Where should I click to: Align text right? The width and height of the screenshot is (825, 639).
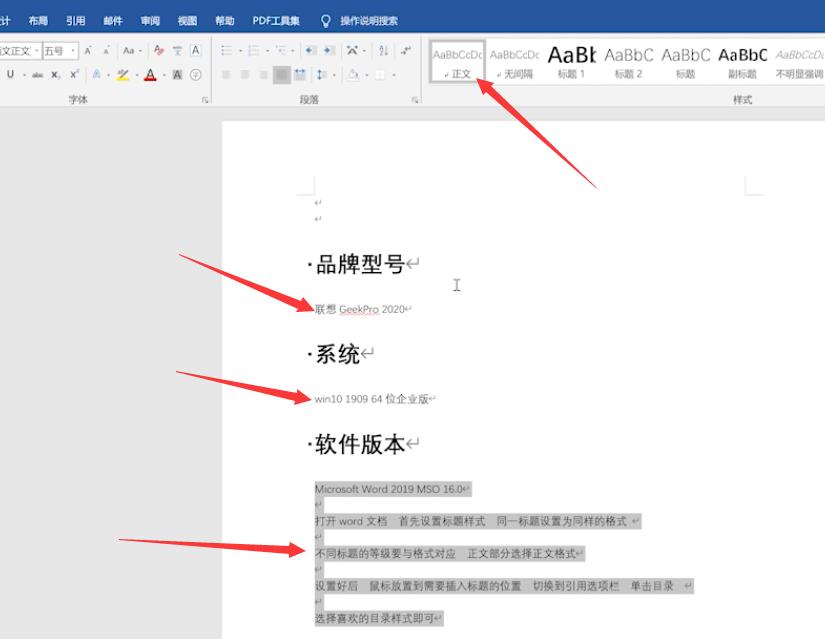[263, 75]
